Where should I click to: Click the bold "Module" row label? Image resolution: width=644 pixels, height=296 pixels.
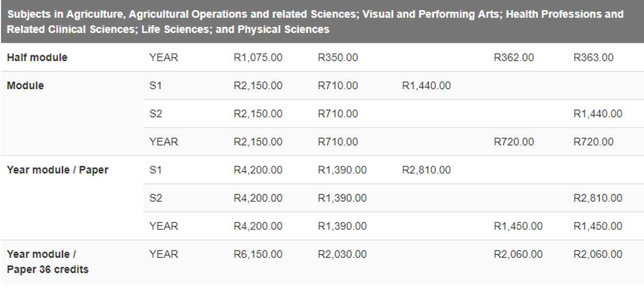(25, 86)
